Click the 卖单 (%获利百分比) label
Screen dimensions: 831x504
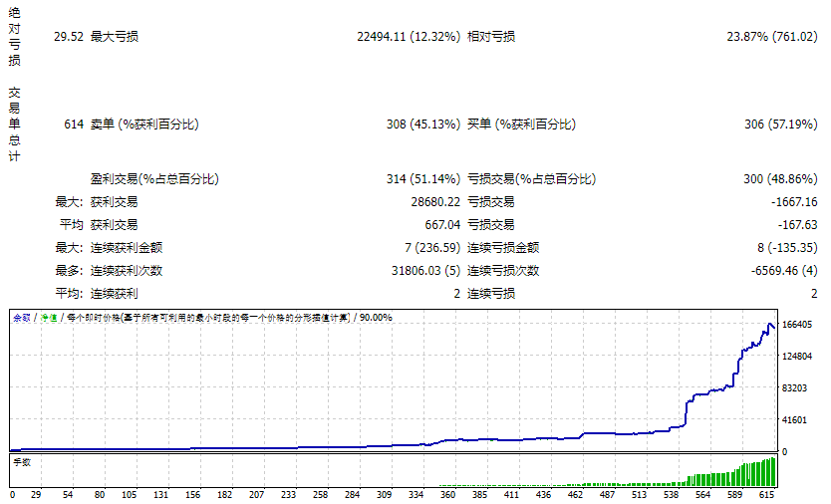coord(144,125)
